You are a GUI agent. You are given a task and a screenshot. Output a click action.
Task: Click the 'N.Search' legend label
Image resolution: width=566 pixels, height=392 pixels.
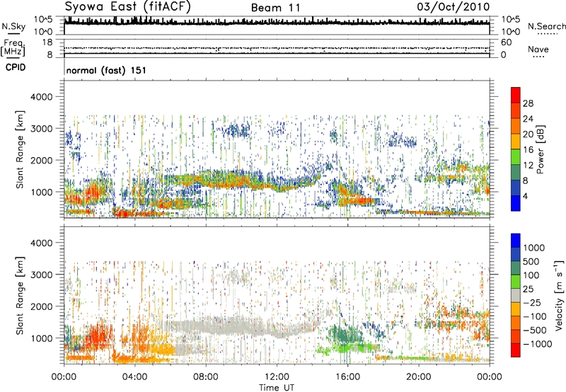(547, 26)
